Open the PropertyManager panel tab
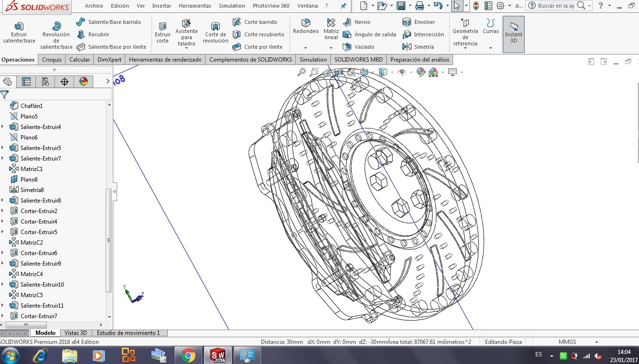 (x=26, y=82)
